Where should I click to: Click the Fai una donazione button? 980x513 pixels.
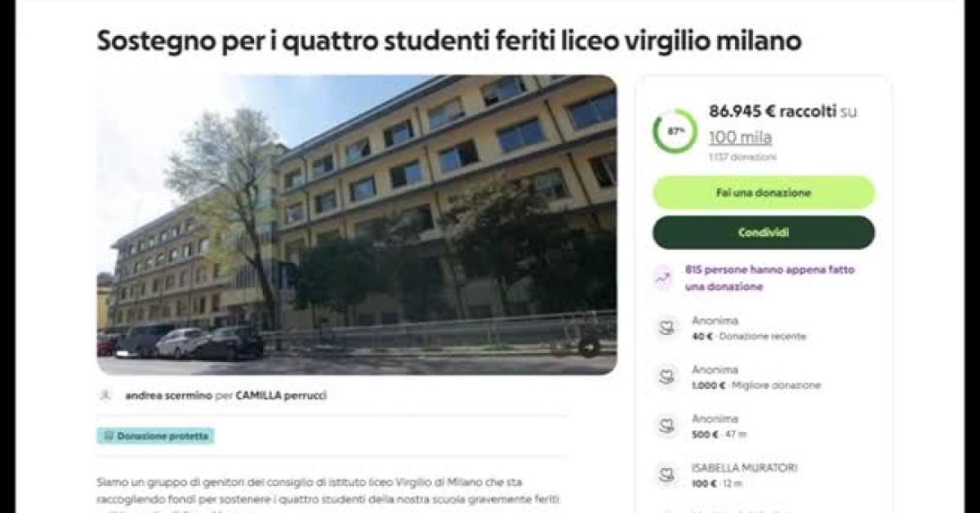pyautogui.click(x=764, y=193)
